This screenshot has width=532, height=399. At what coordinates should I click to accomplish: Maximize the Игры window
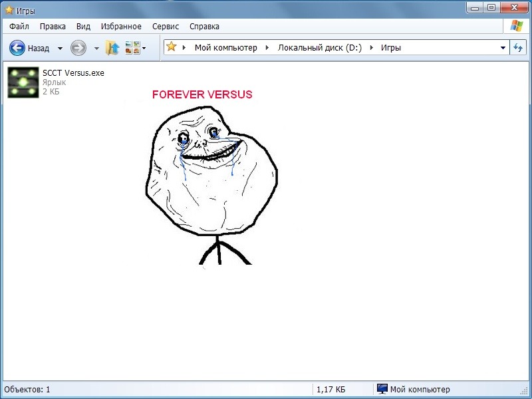pos(491,7)
